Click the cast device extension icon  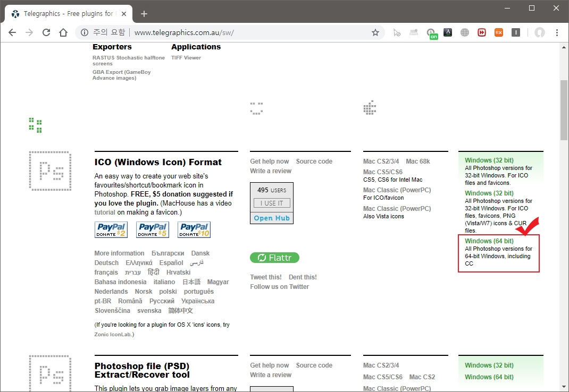coord(414,32)
